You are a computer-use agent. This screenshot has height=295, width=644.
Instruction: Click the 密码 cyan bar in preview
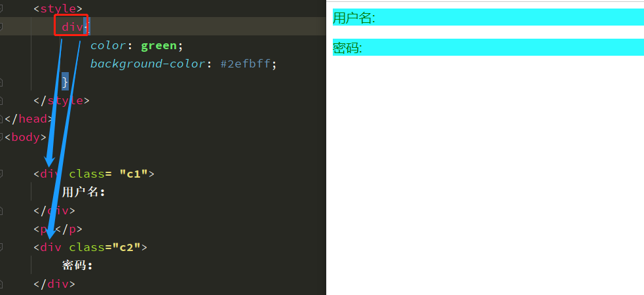(x=487, y=47)
